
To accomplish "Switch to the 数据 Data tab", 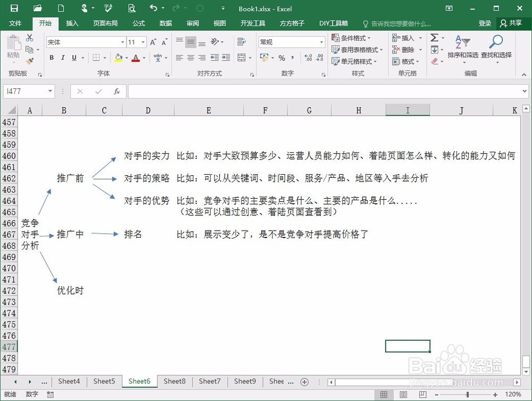I will pyautogui.click(x=165, y=23).
